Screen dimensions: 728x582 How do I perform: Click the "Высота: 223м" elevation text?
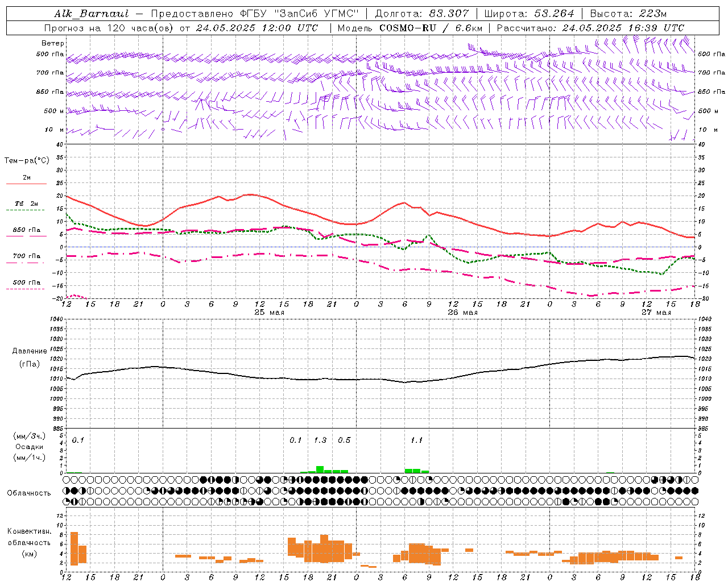628,14
